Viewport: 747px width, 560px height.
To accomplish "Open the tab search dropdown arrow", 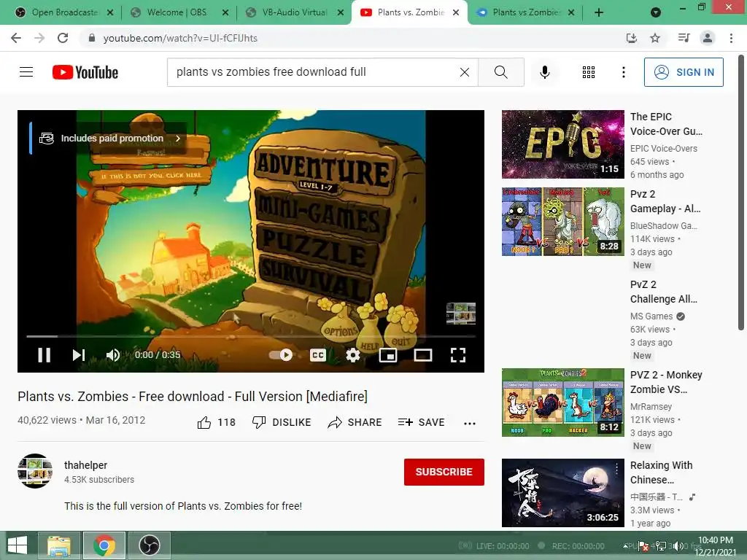I will pyautogui.click(x=656, y=12).
